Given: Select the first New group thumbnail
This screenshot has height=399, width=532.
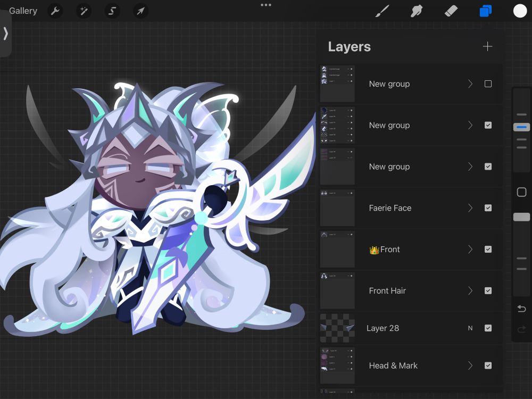Looking at the screenshot, I should (x=337, y=84).
